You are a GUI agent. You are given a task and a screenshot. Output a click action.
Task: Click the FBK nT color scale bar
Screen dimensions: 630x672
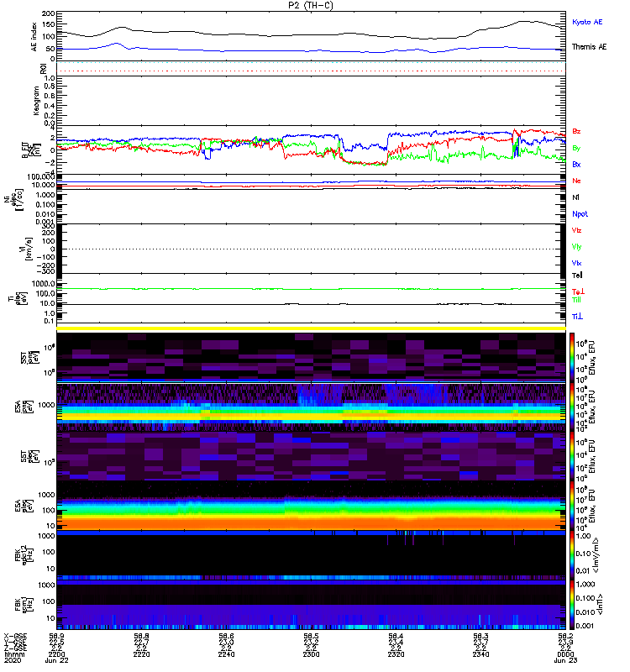click(572, 605)
